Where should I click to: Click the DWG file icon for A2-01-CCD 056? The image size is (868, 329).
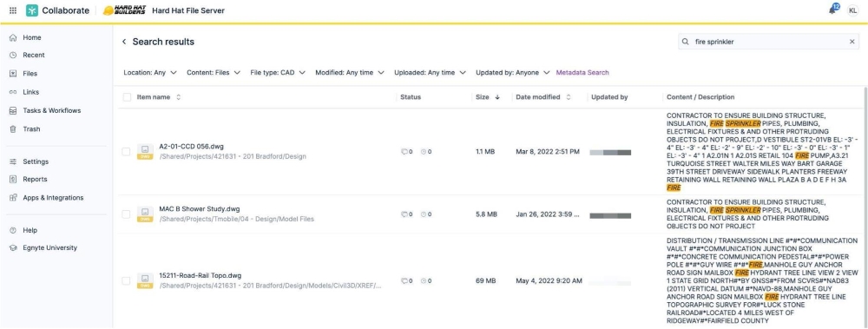tap(145, 152)
